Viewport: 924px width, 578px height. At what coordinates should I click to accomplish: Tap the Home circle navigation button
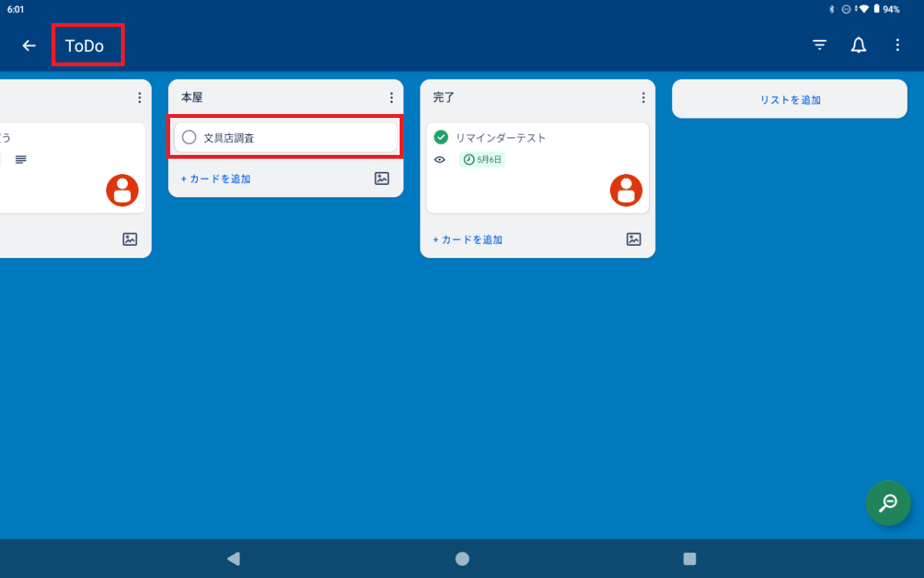(462, 559)
